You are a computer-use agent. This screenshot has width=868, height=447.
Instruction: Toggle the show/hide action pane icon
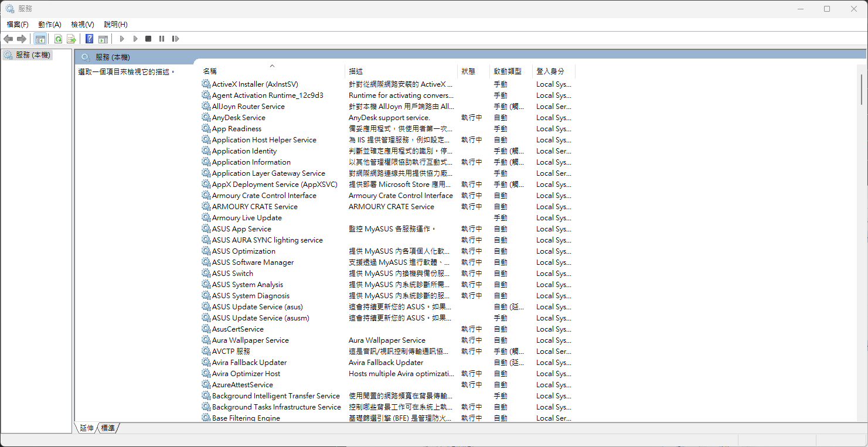pyautogui.click(x=103, y=39)
